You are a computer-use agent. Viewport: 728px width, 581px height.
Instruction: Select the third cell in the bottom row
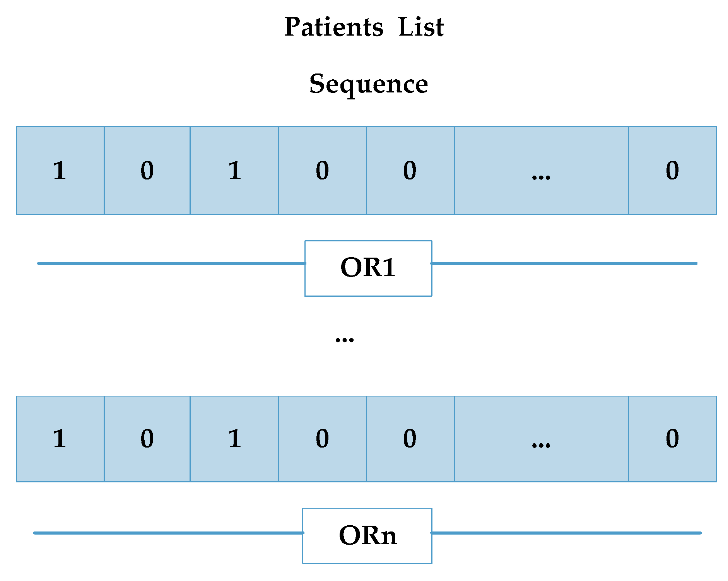click(234, 439)
